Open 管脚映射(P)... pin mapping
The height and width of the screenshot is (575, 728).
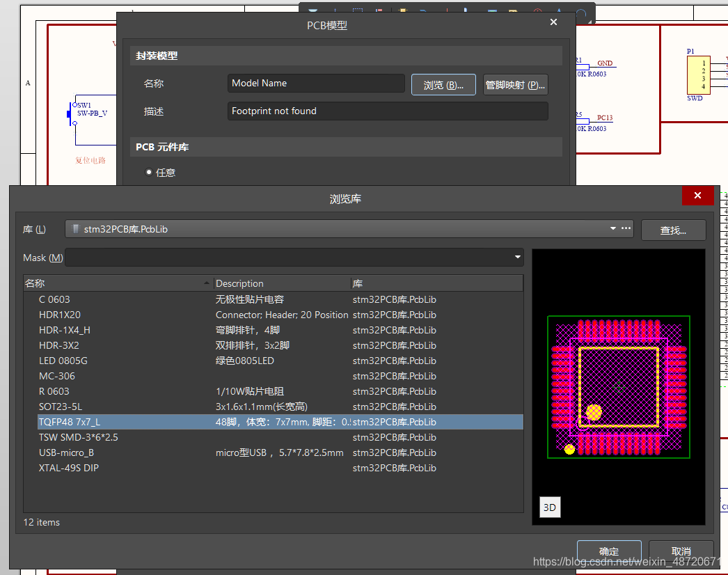pyautogui.click(x=515, y=85)
